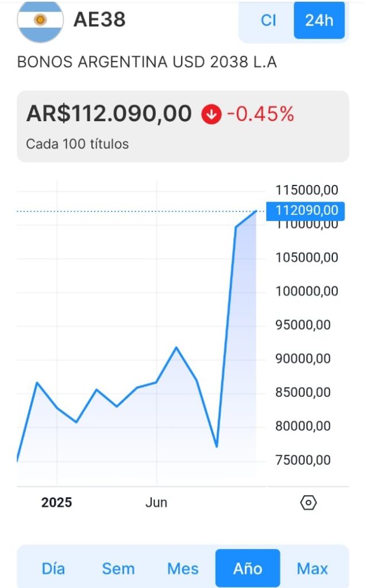Click the AR$112.090,00 price

[109, 114]
